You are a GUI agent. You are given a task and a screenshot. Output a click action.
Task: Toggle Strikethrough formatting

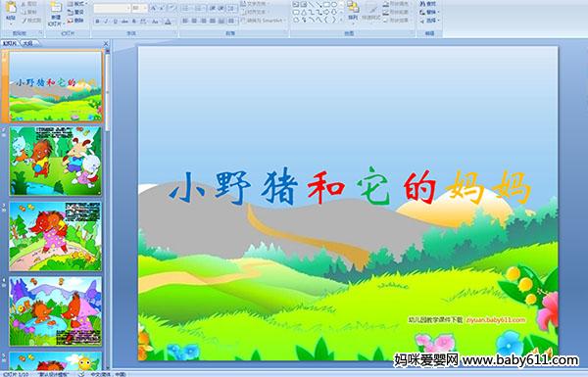[124, 22]
